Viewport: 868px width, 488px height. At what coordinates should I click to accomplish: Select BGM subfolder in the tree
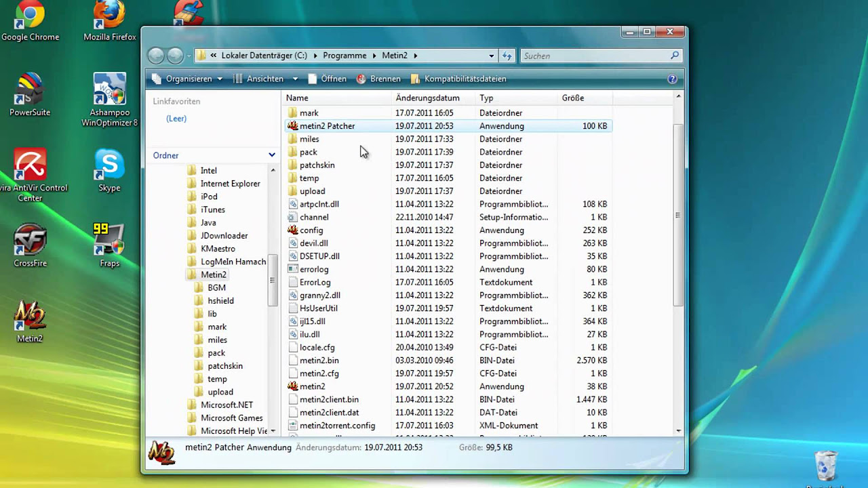click(x=216, y=288)
